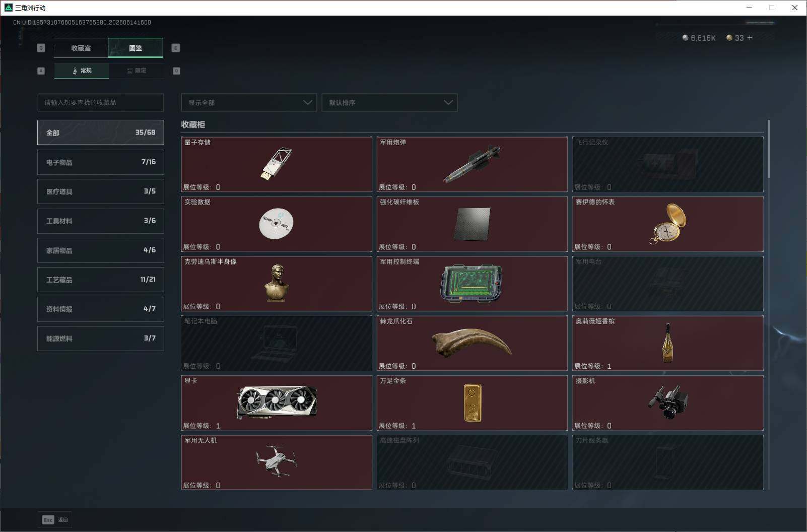Select the 全部 35/68 category
Screen dimensions: 807x532
pos(101,132)
